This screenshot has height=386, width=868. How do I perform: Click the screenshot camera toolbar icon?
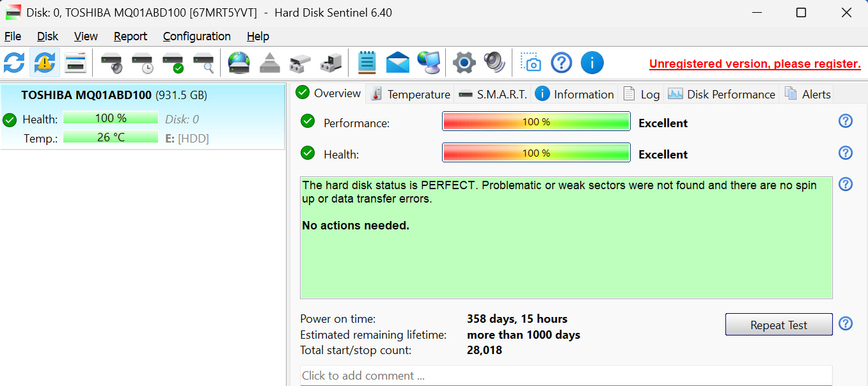[530, 63]
